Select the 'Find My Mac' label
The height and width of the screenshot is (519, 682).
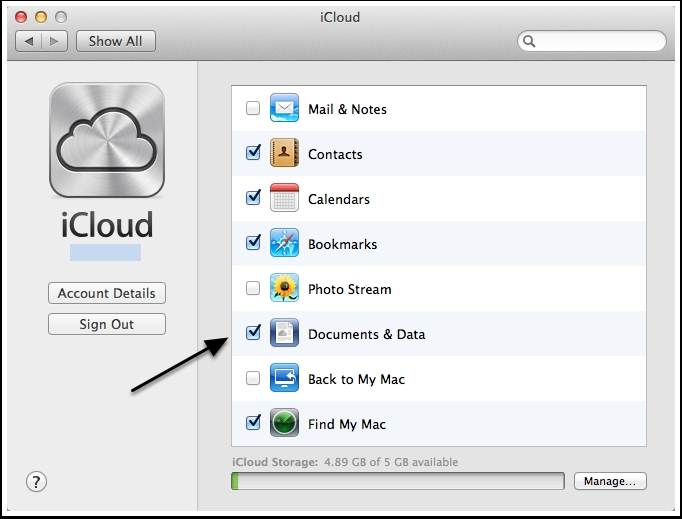(x=347, y=424)
